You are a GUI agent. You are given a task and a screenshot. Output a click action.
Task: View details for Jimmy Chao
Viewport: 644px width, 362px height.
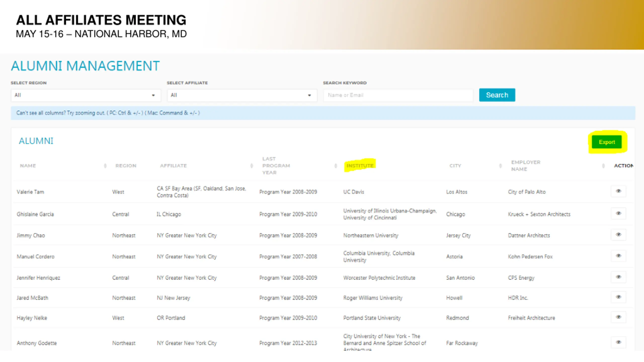[x=618, y=235]
